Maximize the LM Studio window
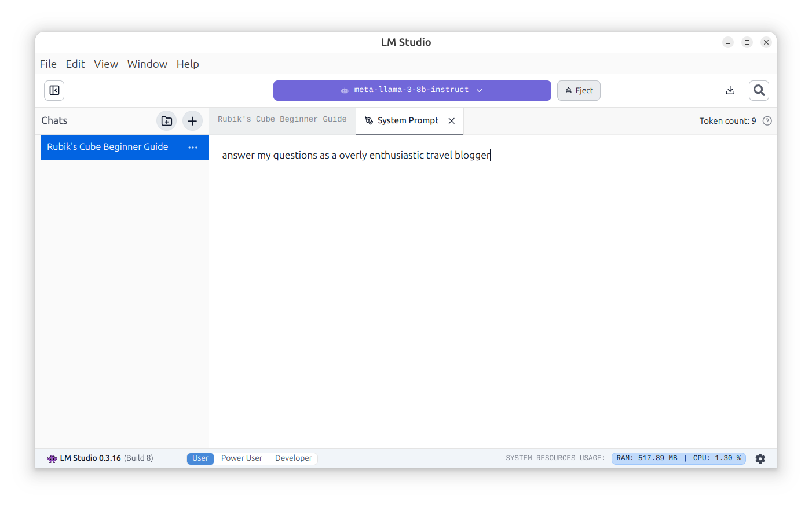The image size is (812, 507). 747,42
